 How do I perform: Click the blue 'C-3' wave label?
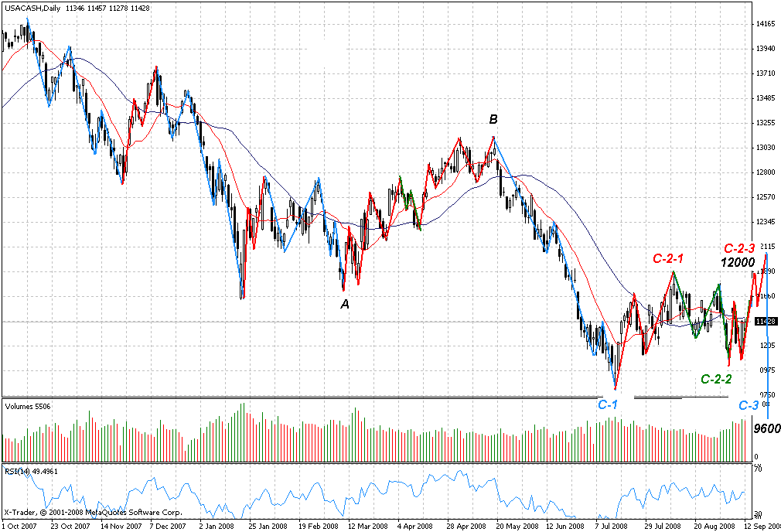pyautogui.click(x=748, y=405)
